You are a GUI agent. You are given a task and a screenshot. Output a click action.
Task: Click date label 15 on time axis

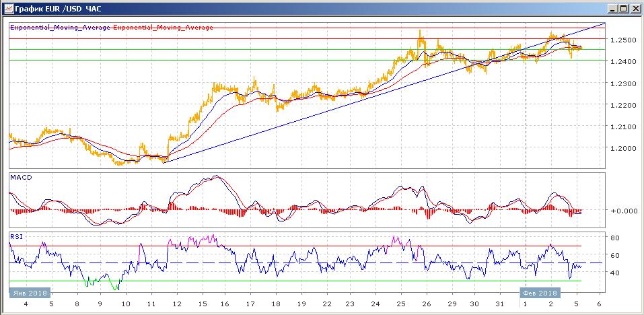pyautogui.click(x=203, y=304)
